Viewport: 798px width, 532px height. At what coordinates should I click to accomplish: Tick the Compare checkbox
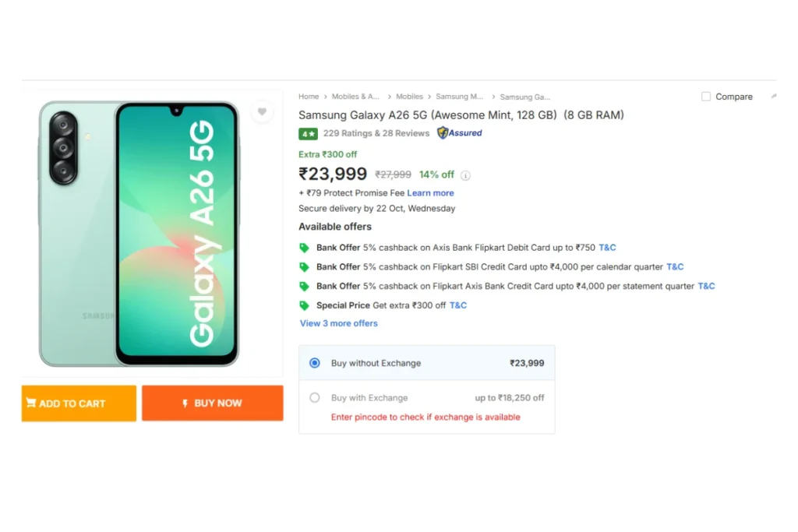point(706,97)
